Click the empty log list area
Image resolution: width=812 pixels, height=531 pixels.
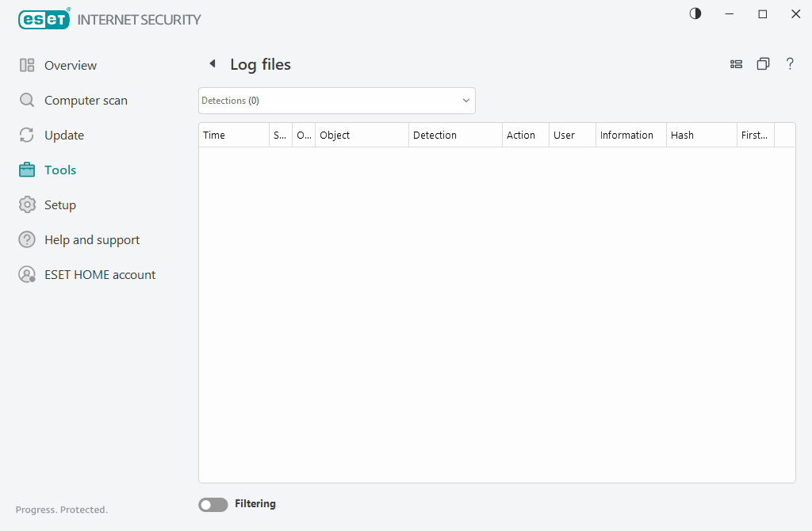coord(496,315)
